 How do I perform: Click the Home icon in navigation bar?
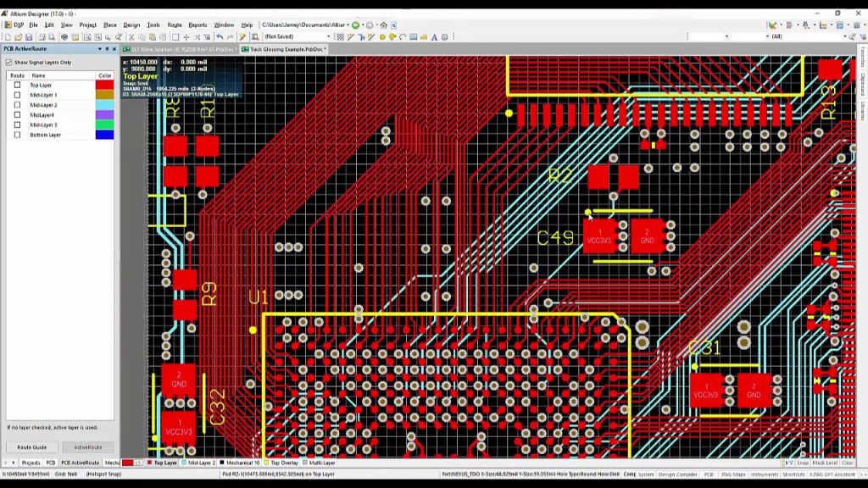[383, 25]
